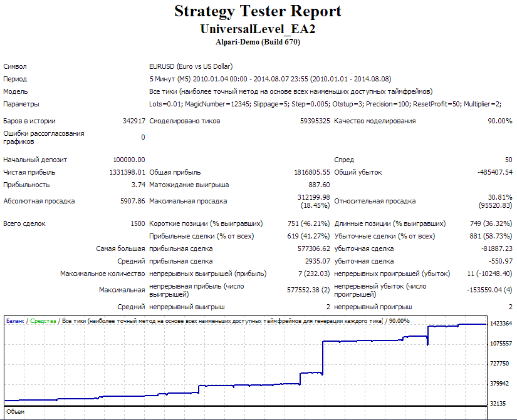517x420 pixels.
Task: Click the Символ label
Action: coord(15,66)
